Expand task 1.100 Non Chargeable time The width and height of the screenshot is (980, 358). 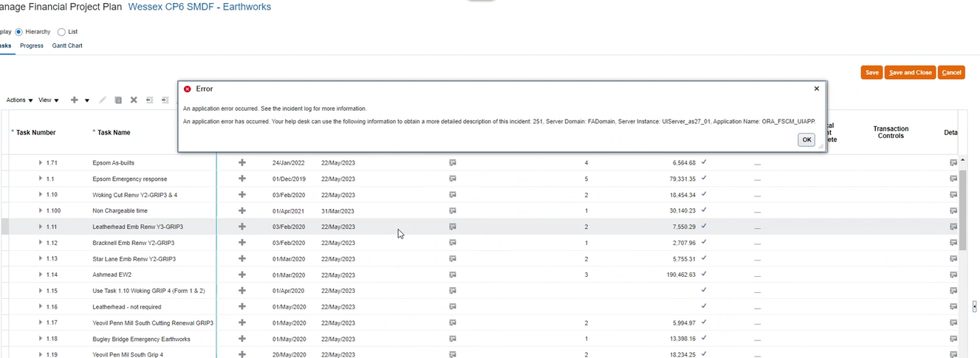tap(41, 210)
